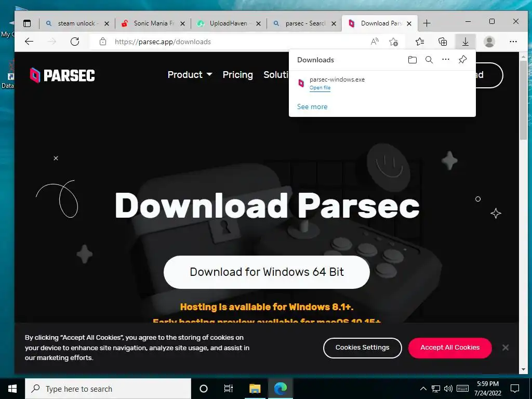532x399 pixels.
Task: Open Read aloud in address bar
Action: 375,42
